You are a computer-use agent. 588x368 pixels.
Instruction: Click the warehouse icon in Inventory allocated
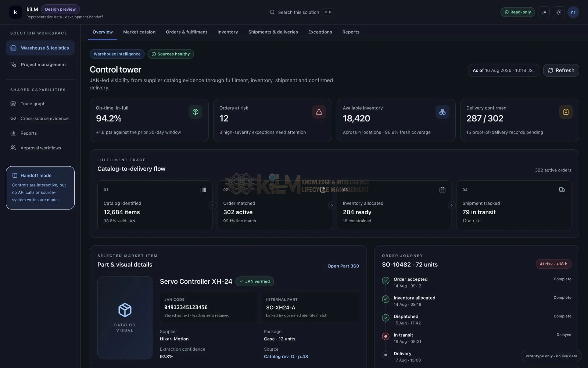442,190
